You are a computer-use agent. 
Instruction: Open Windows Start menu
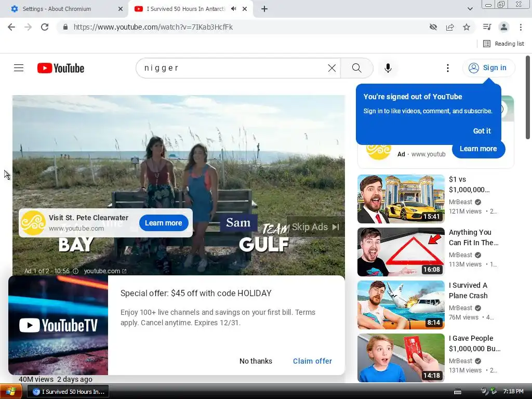point(11,392)
